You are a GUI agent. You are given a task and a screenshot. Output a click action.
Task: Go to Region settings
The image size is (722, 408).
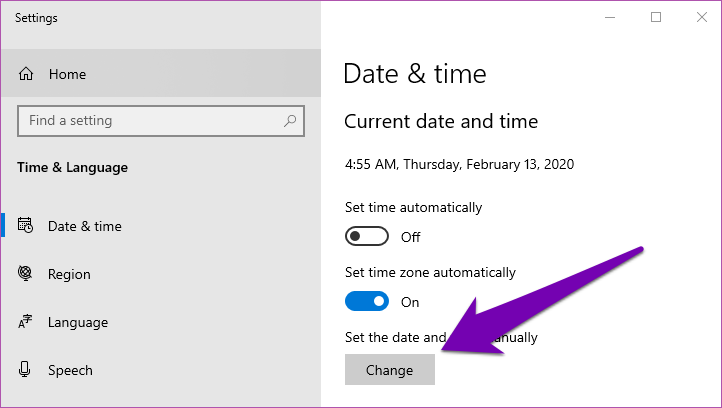[x=69, y=274]
